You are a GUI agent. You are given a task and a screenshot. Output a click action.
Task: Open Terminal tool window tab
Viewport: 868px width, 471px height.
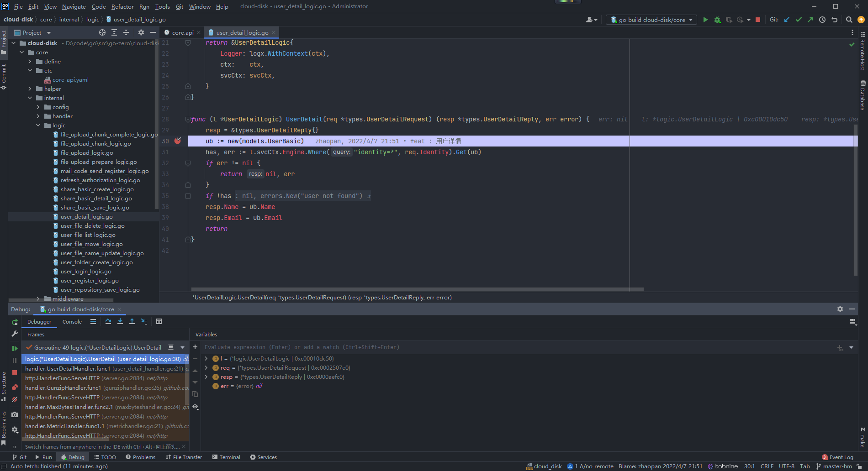(226, 457)
